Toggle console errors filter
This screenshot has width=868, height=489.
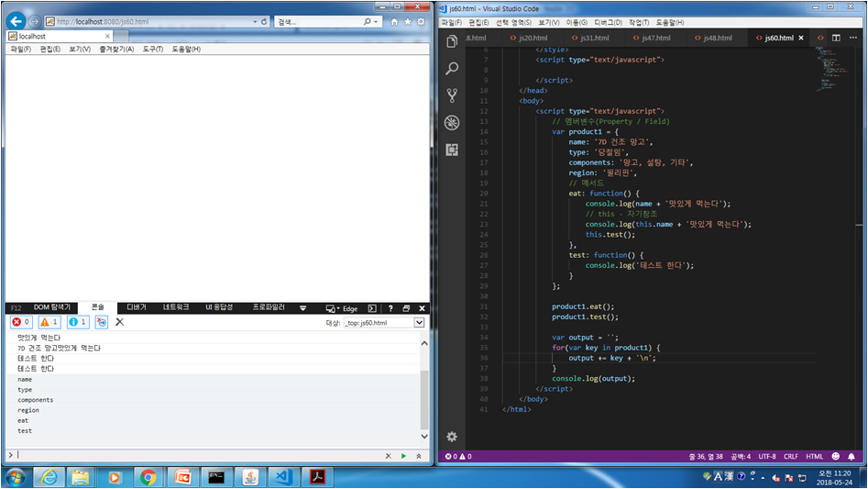coord(21,322)
